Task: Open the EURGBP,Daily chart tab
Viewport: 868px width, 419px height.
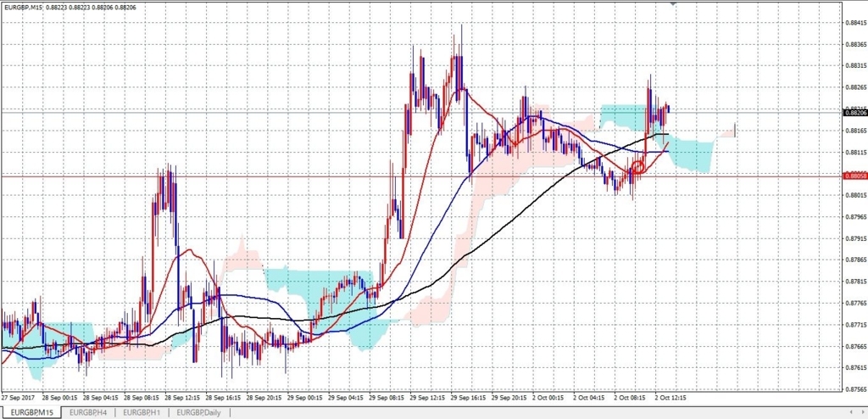Action: click(198, 412)
